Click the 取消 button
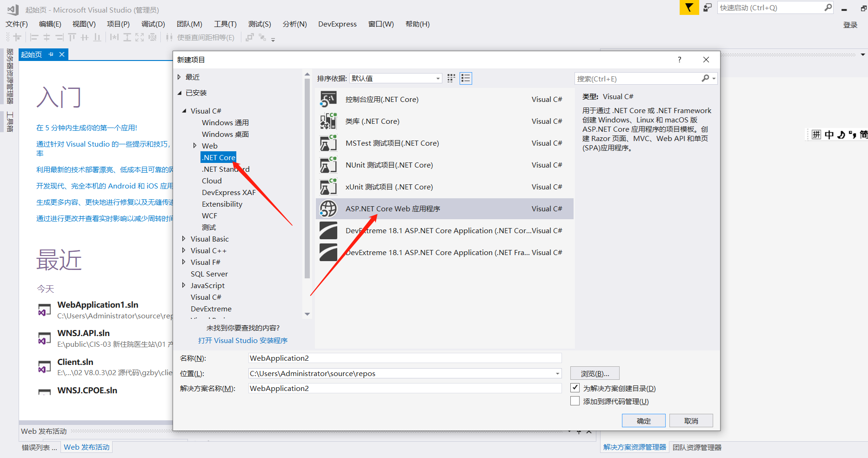The width and height of the screenshot is (868, 458). click(691, 421)
